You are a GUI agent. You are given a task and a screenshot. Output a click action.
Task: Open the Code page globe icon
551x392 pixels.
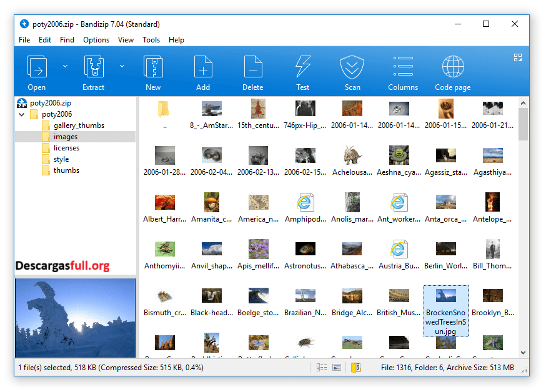click(x=453, y=66)
